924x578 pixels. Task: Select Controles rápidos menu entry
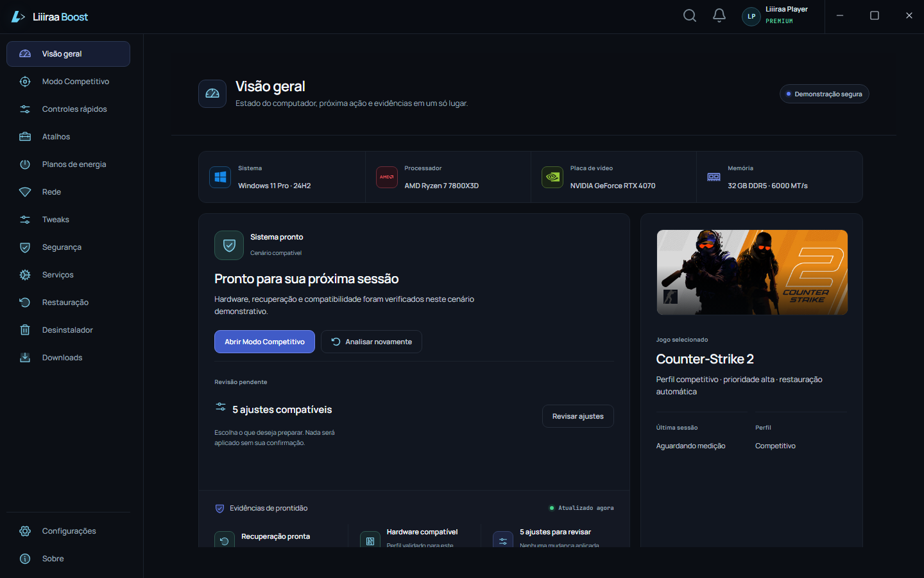click(x=68, y=109)
